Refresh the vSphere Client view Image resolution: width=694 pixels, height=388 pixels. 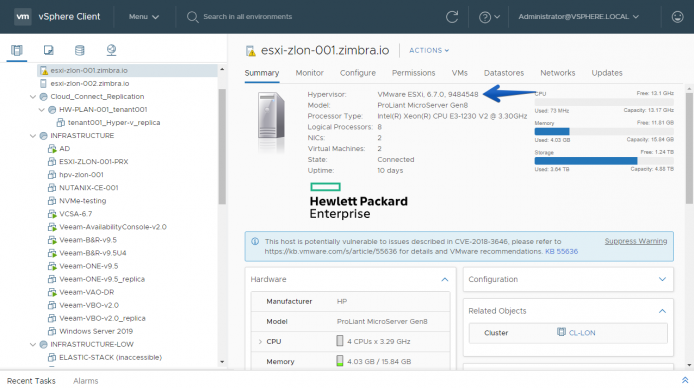click(452, 17)
